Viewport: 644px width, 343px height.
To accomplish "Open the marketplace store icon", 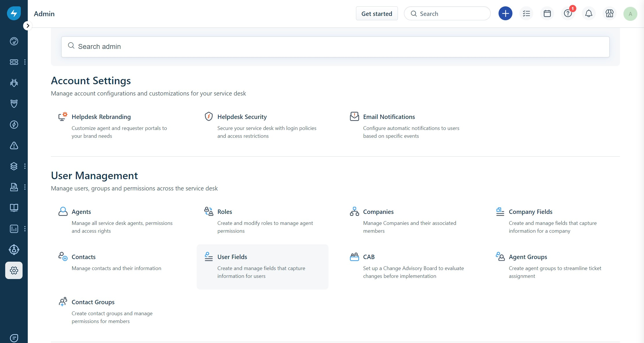I will (x=609, y=14).
